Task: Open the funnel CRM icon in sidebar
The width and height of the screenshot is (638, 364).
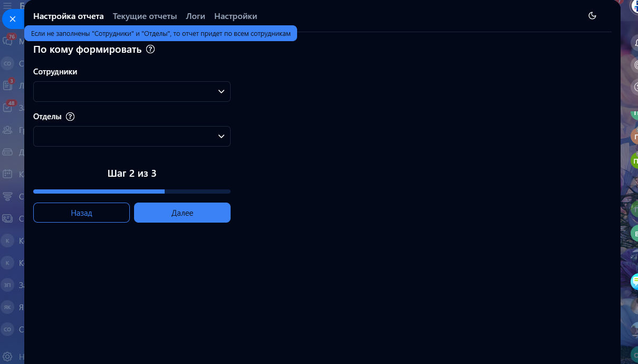Action: (x=7, y=196)
